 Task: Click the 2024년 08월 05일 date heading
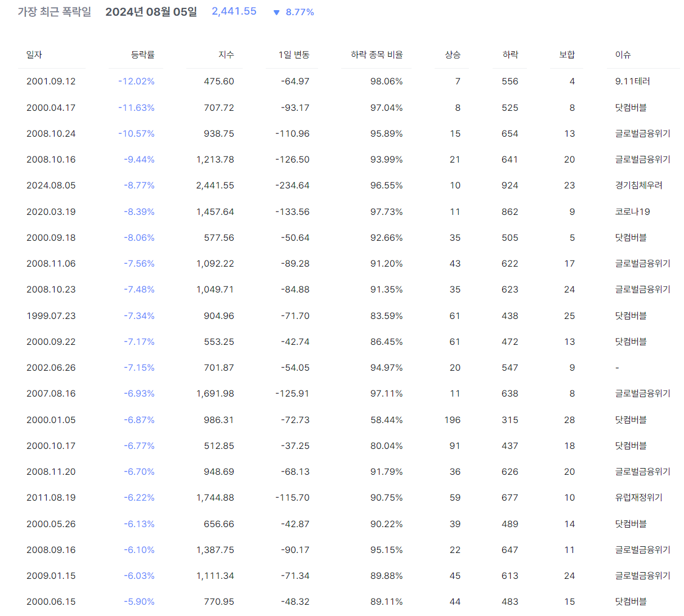150,11
